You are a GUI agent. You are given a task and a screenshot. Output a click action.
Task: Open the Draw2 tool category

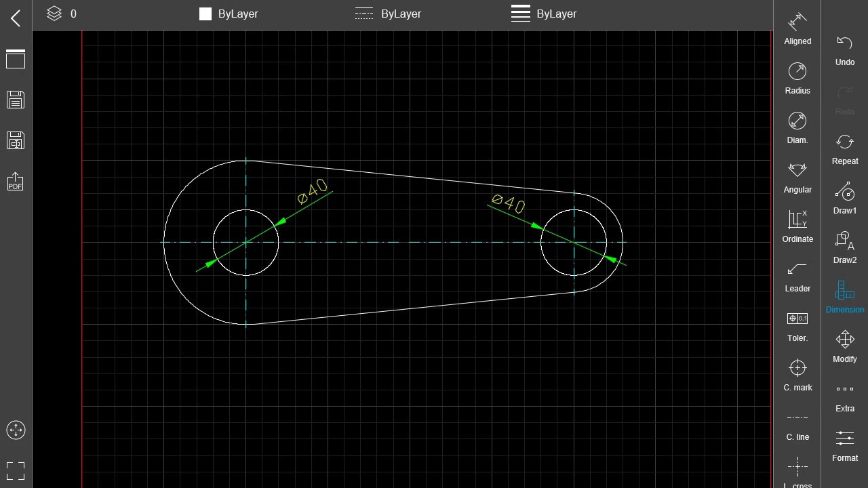click(845, 247)
